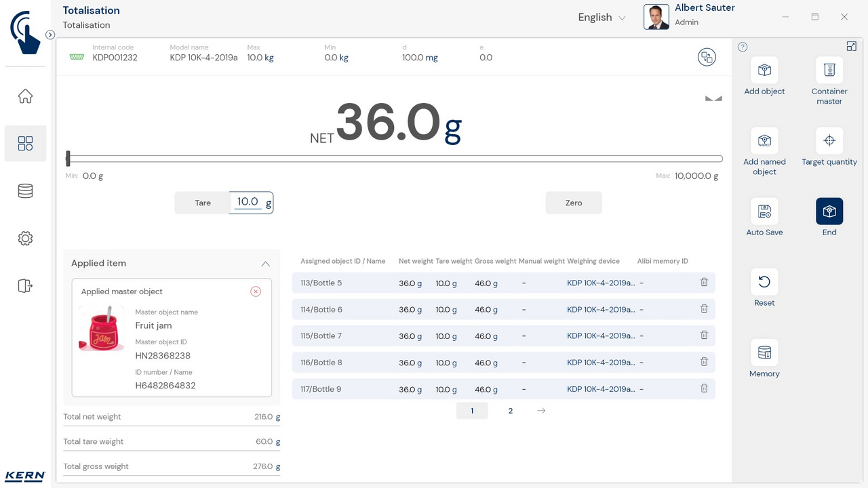The image size is (868, 488).
Task: Click Add named object icon
Action: click(764, 141)
